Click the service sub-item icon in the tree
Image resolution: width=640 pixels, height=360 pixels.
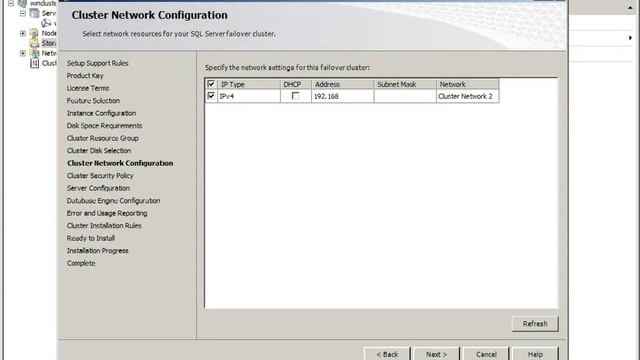(x=47, y=23)
